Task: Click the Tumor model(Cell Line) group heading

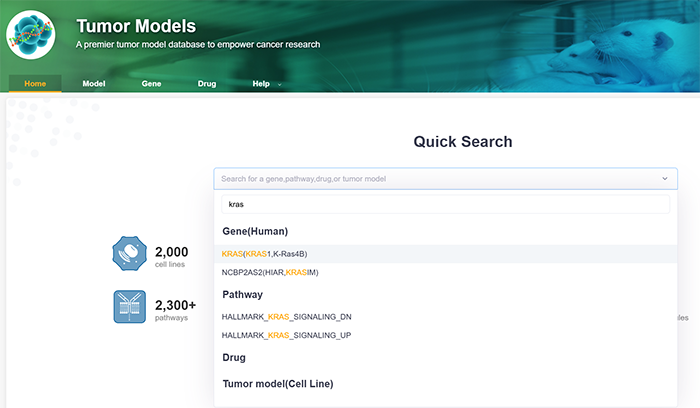Action: pyautogui.click(x=277, y=383)
